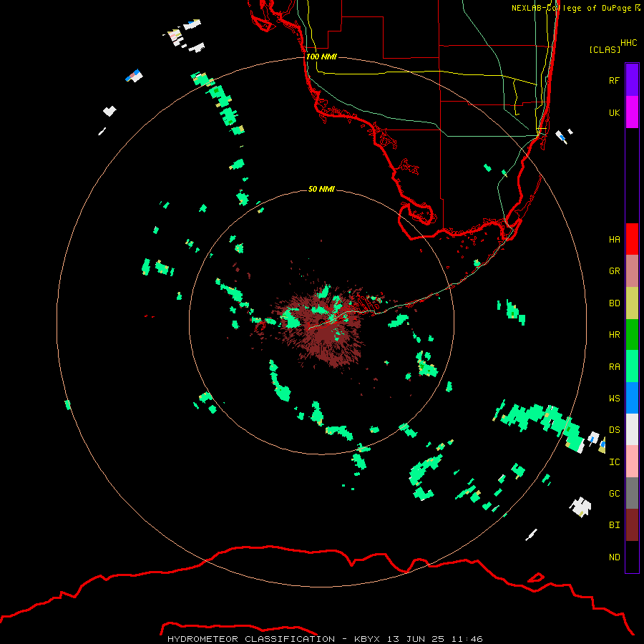Click the blue WS legend swatch
Screen dimensions: 644x644
coord(632,398)
